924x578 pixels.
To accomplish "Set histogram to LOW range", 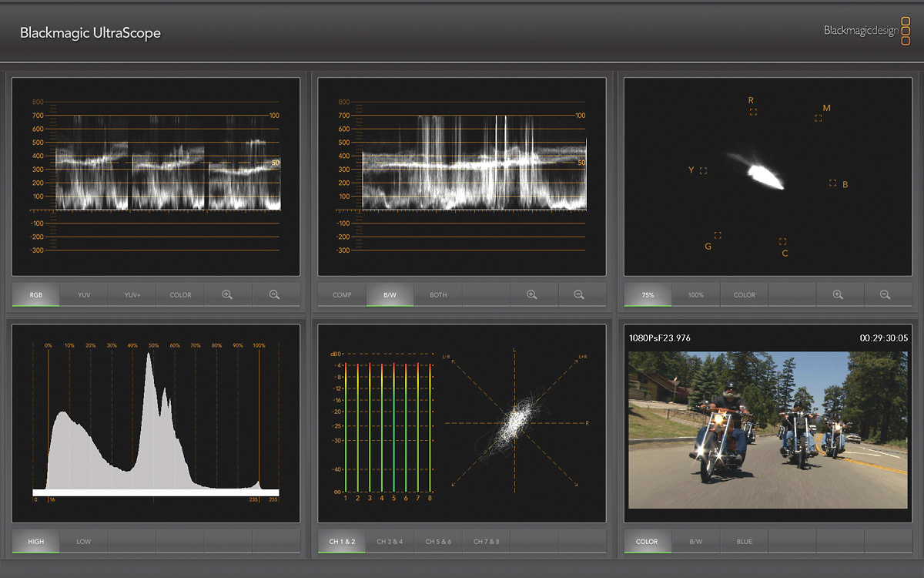I will (84, 541).
